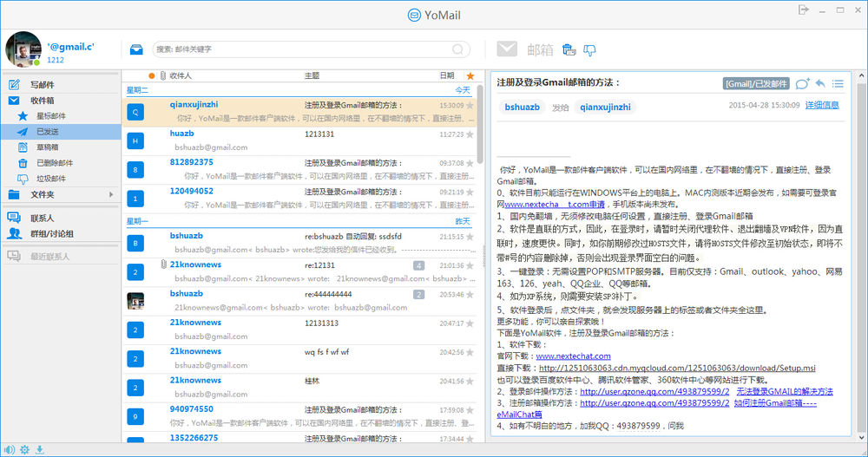The height and width of the screenshot is (457, 868).
Task: Open 如何注册Gmail邮箱 link
Action: 775,402
